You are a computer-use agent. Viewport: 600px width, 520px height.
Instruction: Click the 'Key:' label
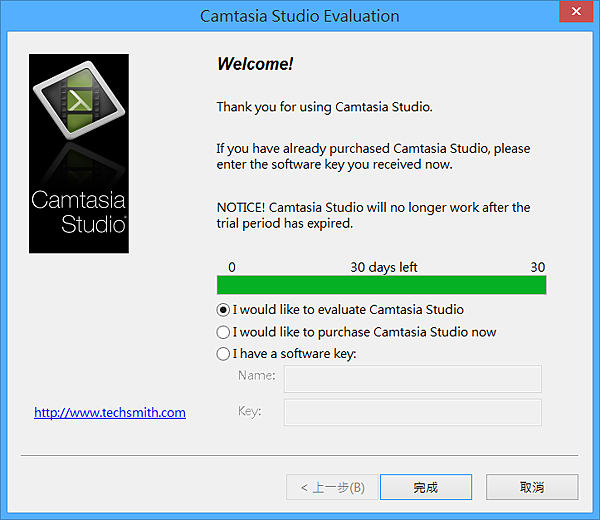[249, 411]
